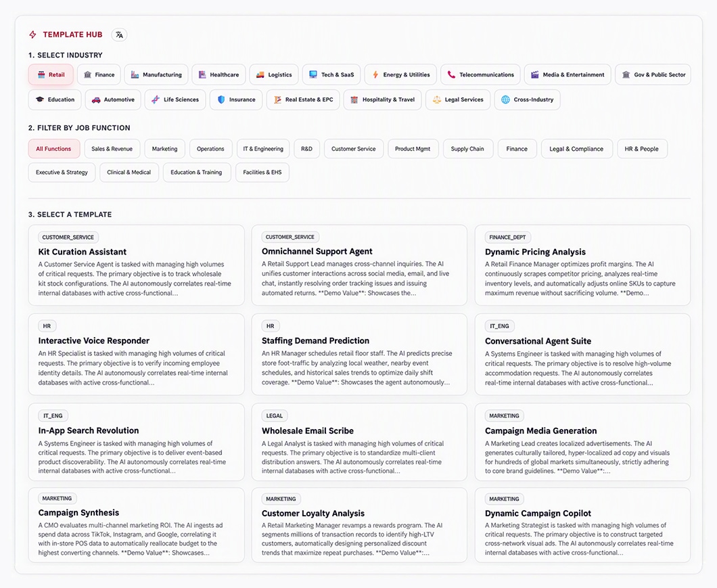Click the Hospitality & Travel hotel icon
The width and height of the screenshot is (717, 588).
coord(354,99)
